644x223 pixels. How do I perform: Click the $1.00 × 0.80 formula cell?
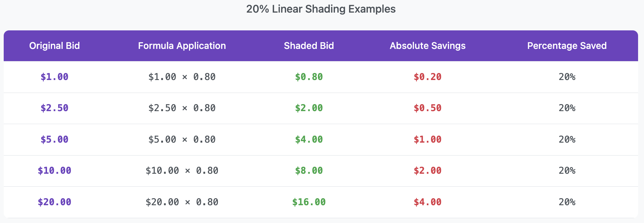point(182,77)
